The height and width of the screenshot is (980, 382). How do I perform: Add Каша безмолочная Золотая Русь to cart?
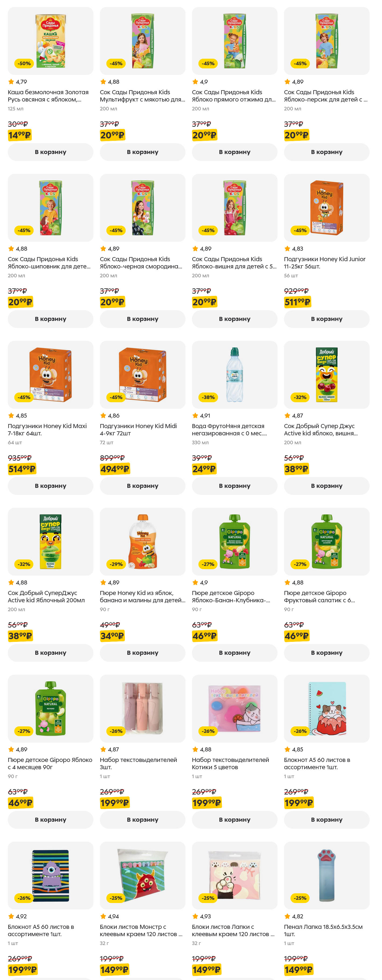51,152
